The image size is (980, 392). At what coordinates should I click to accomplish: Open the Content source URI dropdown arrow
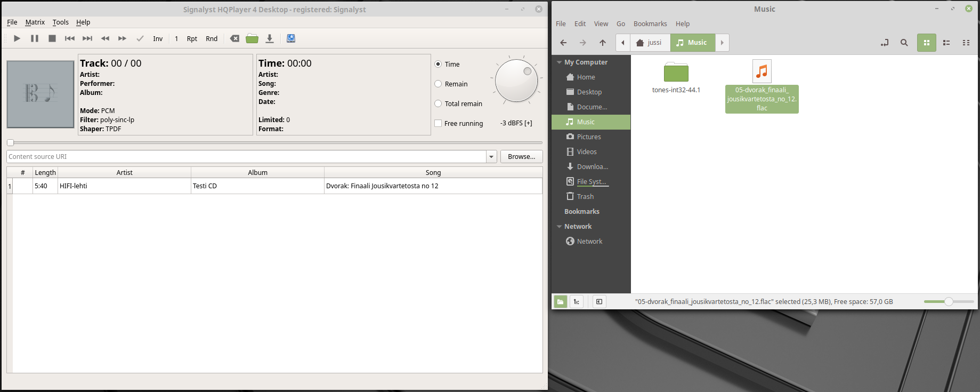pos(491,157)
